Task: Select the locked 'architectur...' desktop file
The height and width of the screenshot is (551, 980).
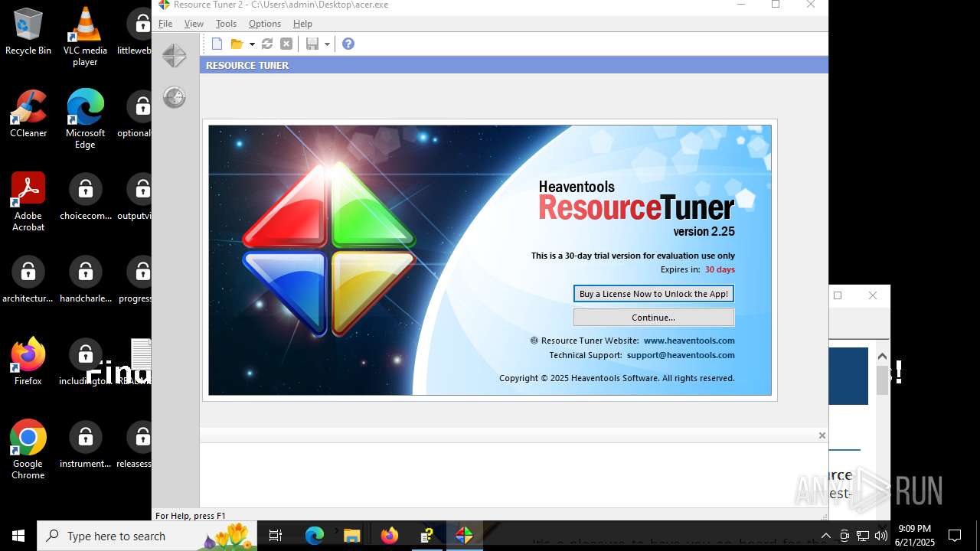Action: (28, 279)
